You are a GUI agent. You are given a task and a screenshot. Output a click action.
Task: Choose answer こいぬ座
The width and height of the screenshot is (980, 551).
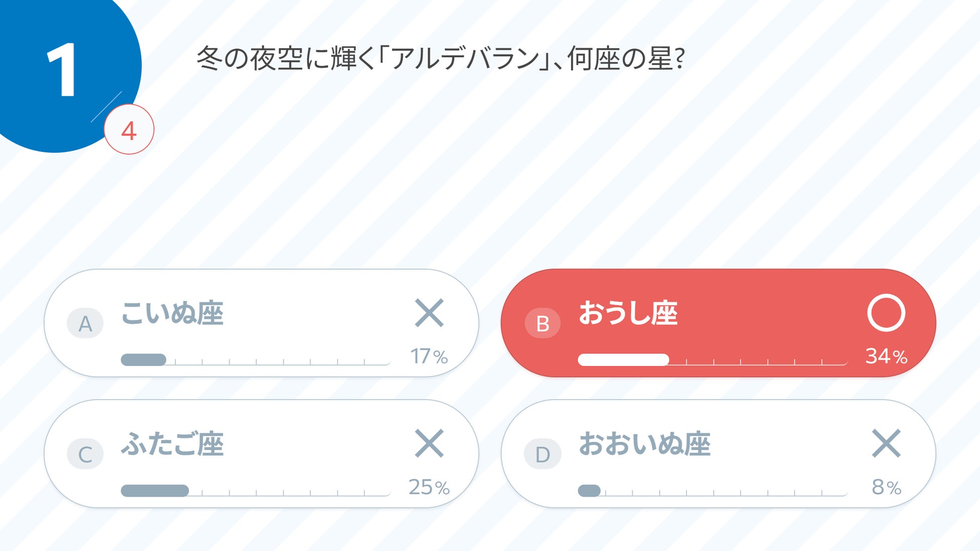click(172, 313)
